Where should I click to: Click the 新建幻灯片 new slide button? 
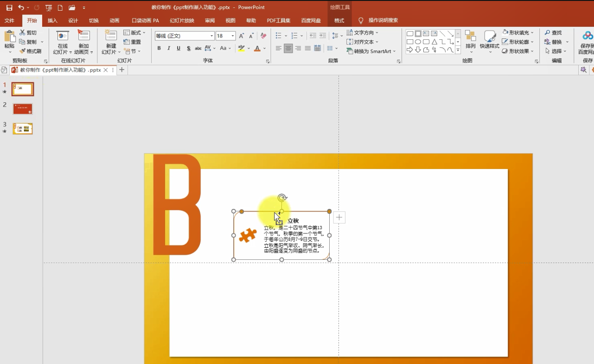point(111,43)
